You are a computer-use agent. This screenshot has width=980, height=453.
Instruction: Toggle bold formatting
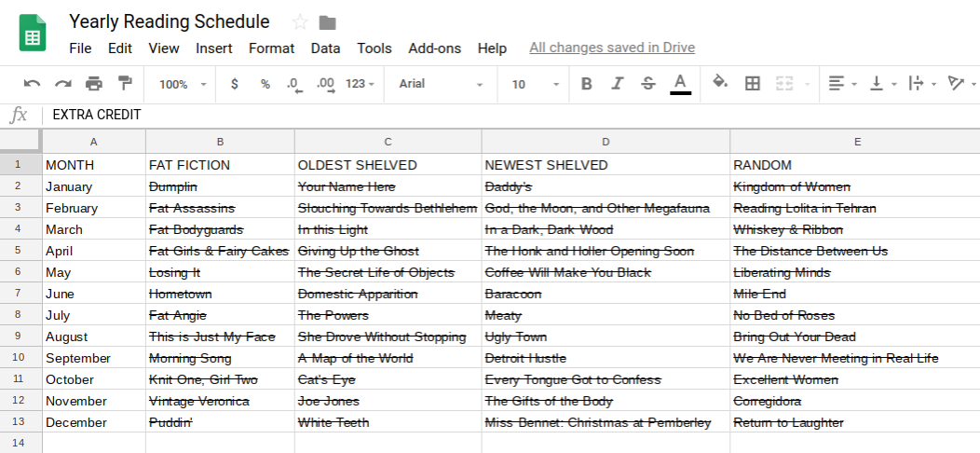pos(587,84)
